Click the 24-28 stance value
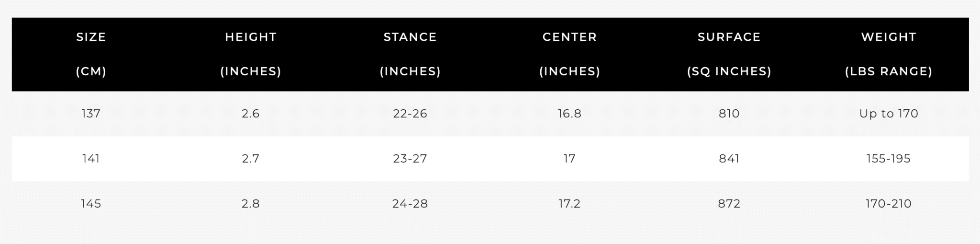This screenshot has height=244, width=980. click(x=410, y=204)
